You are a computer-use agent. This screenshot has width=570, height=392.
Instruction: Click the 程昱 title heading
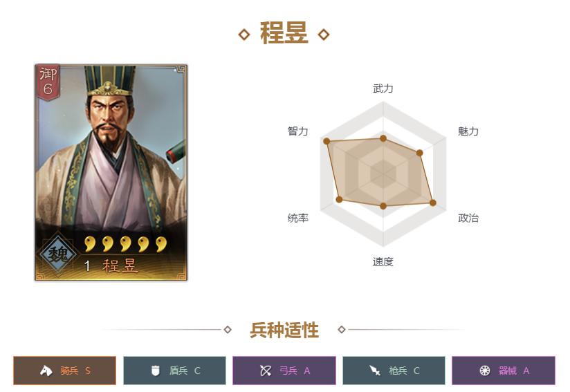(x=284, y=33)
